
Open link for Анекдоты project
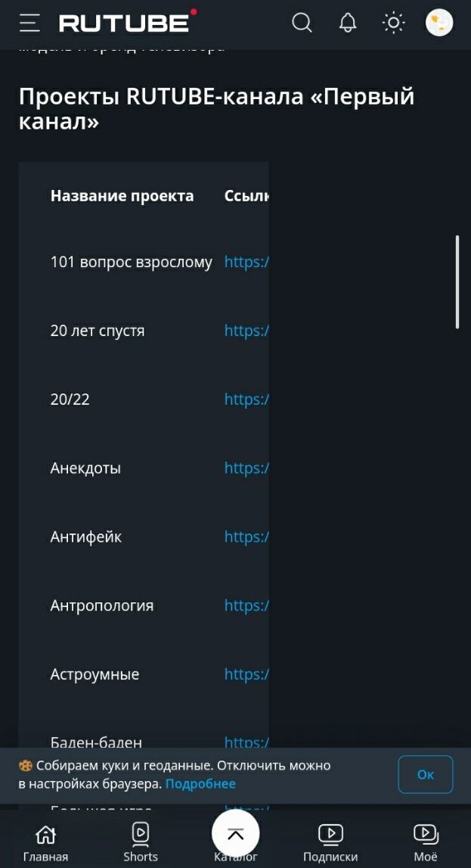point(246,468)
